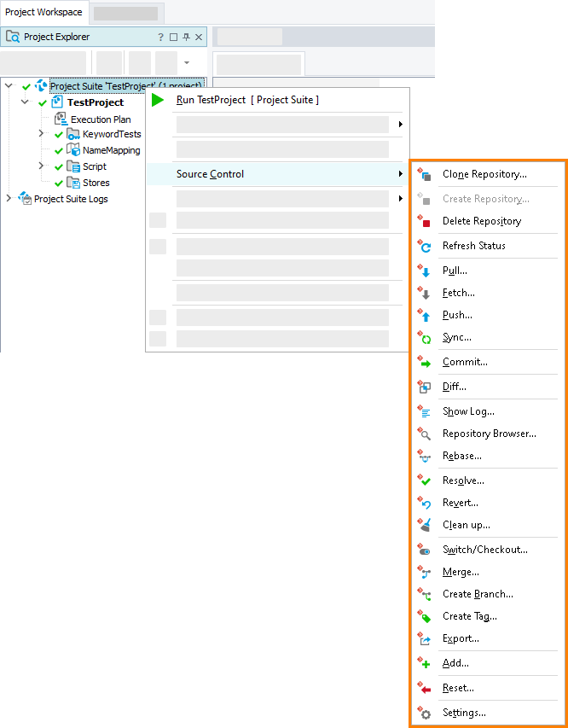The image size is (568, 728).
Task: Expand the Script folder node
Action: [41, 166]
